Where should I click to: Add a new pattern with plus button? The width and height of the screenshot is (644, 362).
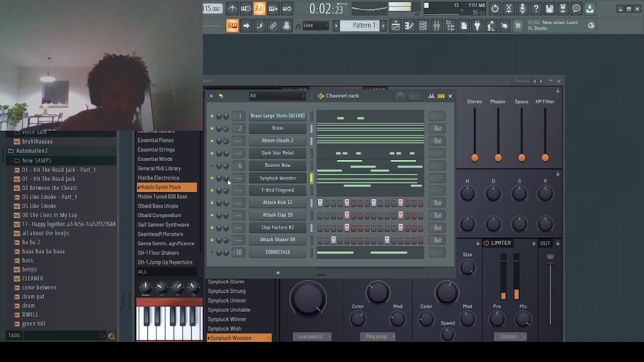[x=383, y=26]
